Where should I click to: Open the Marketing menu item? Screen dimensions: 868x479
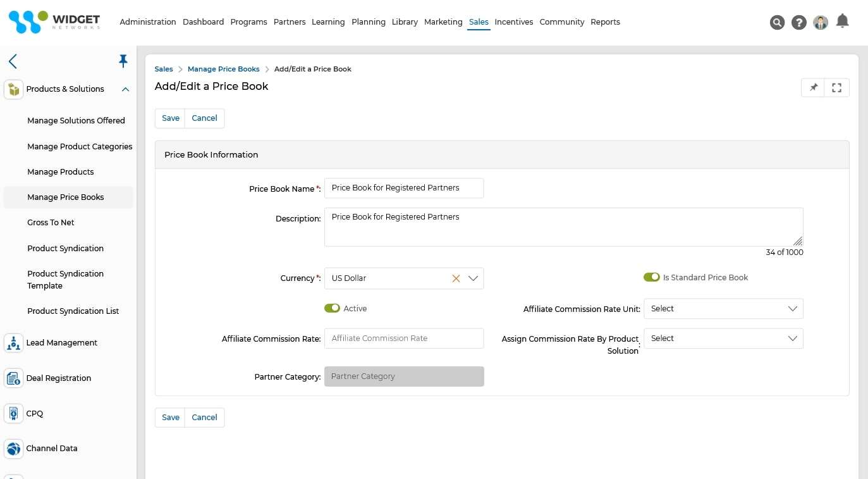pos(443,22)
